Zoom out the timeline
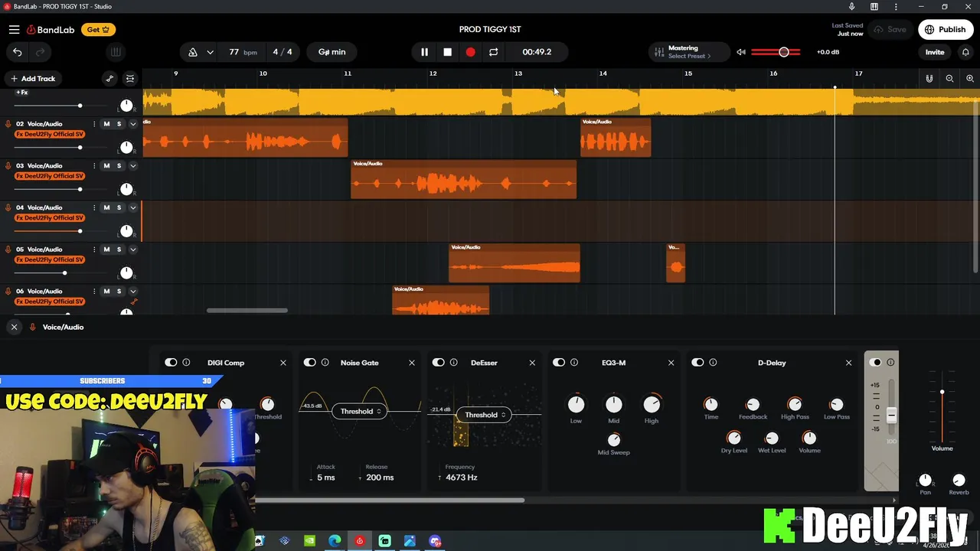This screenshot has width=980, height=551. pos(949,79)
